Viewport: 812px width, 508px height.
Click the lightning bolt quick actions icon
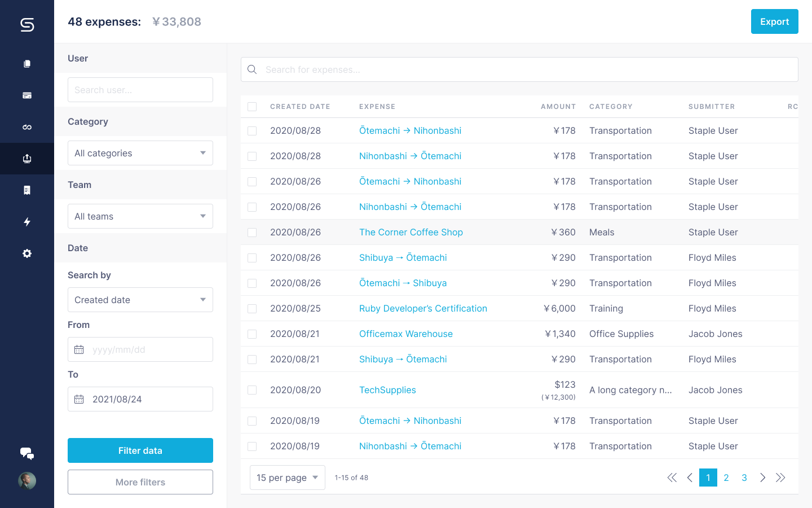[x=27, y=222]
